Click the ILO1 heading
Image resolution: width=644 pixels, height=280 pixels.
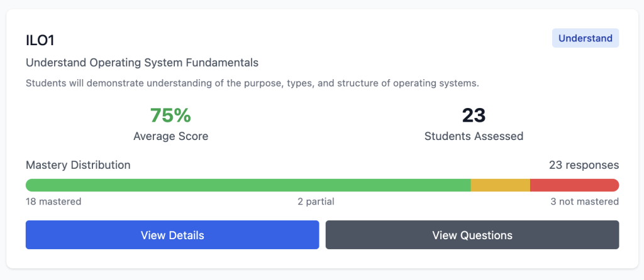pyautogui.click(x=41, y=40)
